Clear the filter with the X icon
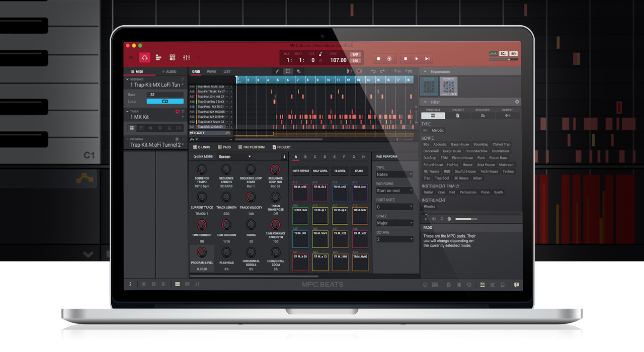This screenshot has height=352, width=644. point(517,102)
